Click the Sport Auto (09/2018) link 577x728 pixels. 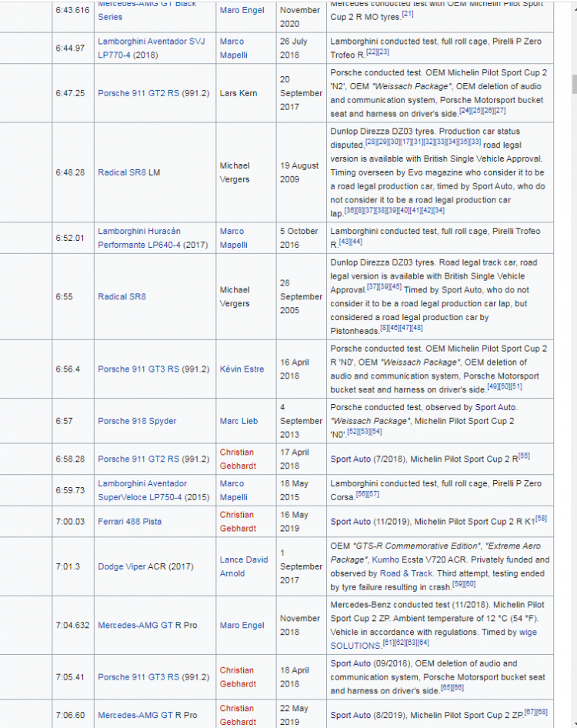(351, 663)
